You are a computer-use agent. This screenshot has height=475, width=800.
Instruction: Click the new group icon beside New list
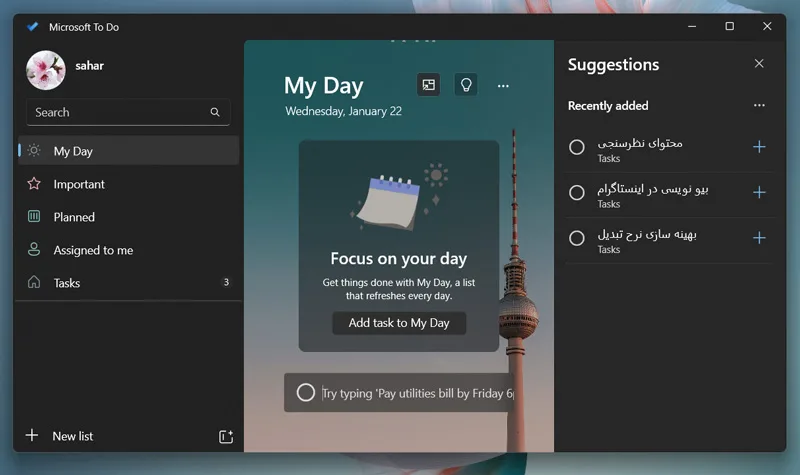226,436
